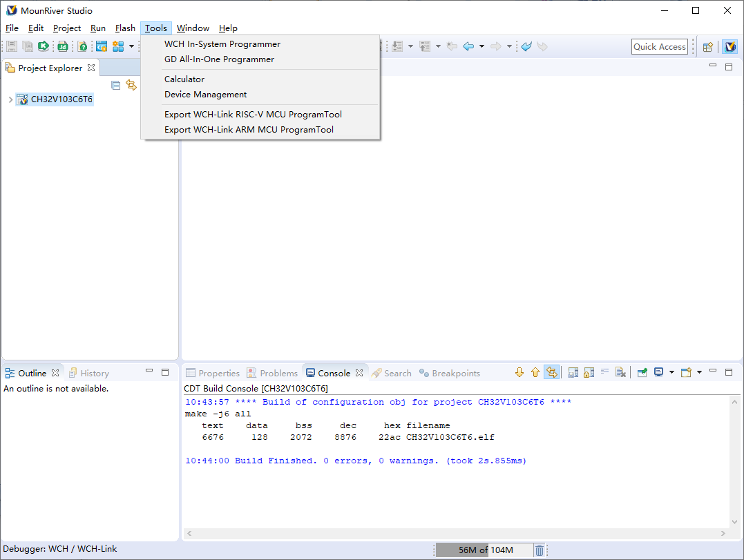Screen dimensions: 744x560
Task: Collapse all in Project Explorer
Action: pos(116,86)
